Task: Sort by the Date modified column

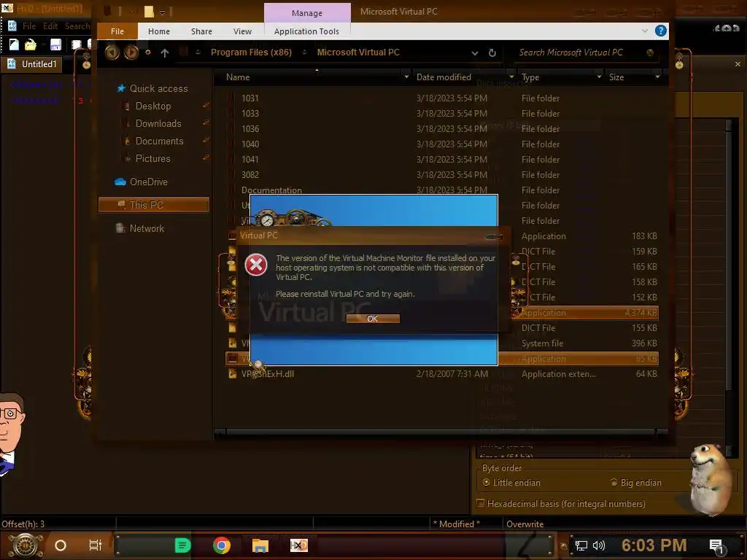Action: click(x=444, y=77)
